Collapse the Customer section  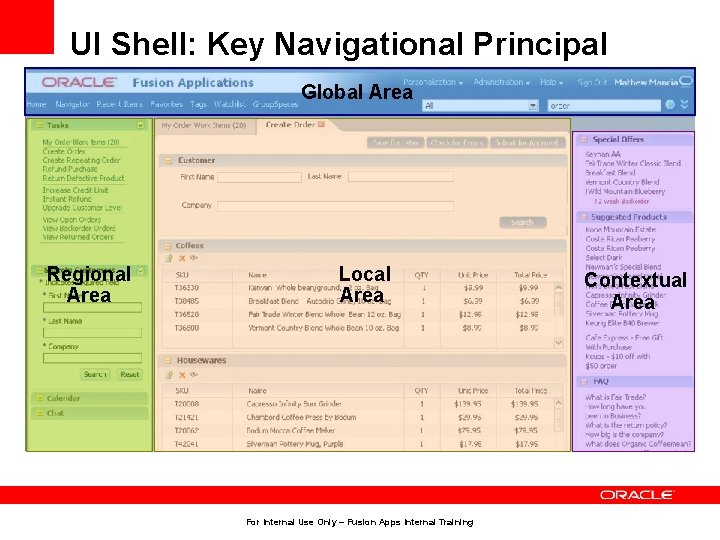(x=168, y=160)
